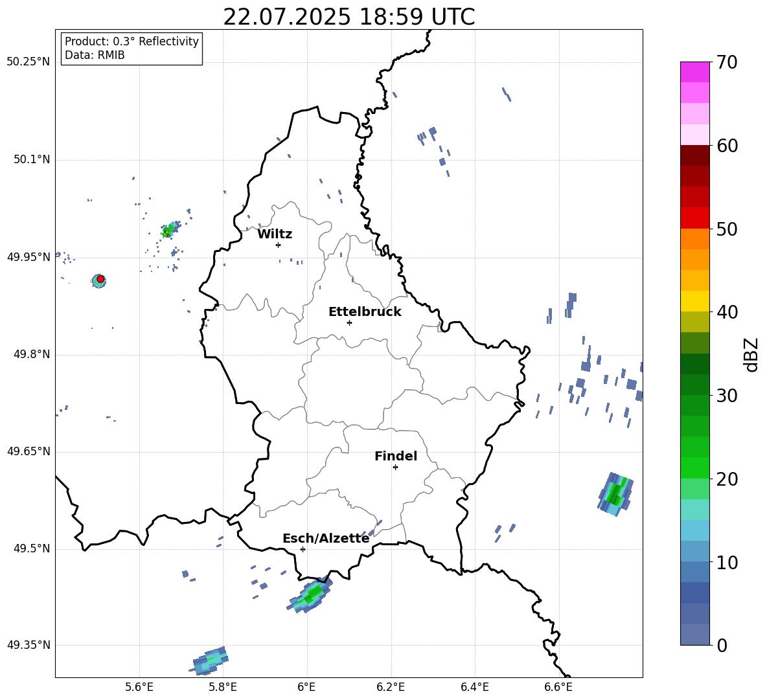Click the Esch/Alzette city label

pos(326,538)
